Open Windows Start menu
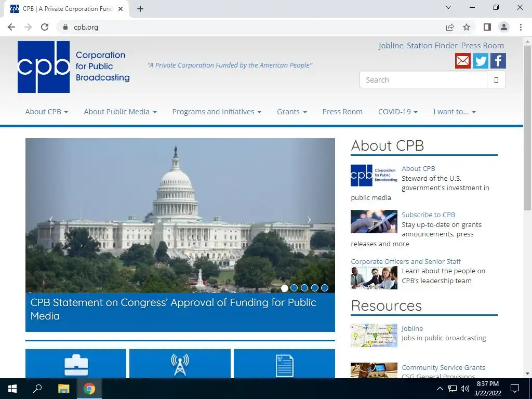The width and height of the screenshot is (532, 399). tap(12, 389)
